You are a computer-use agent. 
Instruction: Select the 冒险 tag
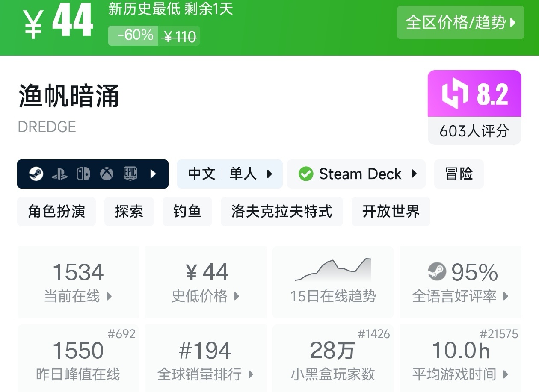point(459,174)
